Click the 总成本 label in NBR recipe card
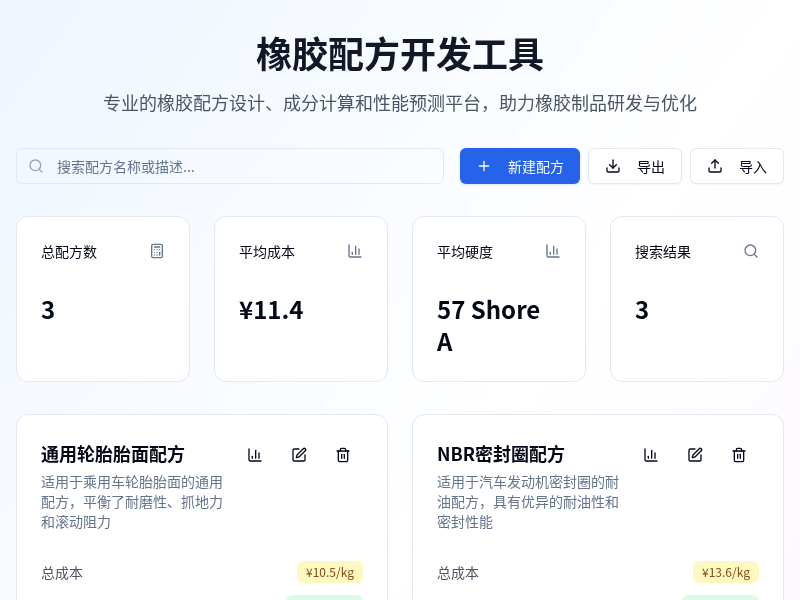The height and width of the screenshot is (600, 800). coord(458,573)
